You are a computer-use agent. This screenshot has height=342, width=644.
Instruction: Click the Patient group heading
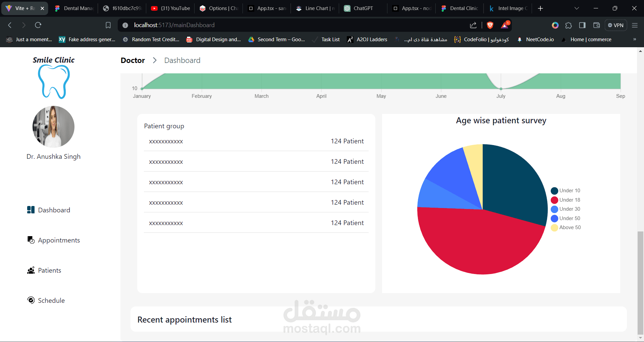click(164, 126)
